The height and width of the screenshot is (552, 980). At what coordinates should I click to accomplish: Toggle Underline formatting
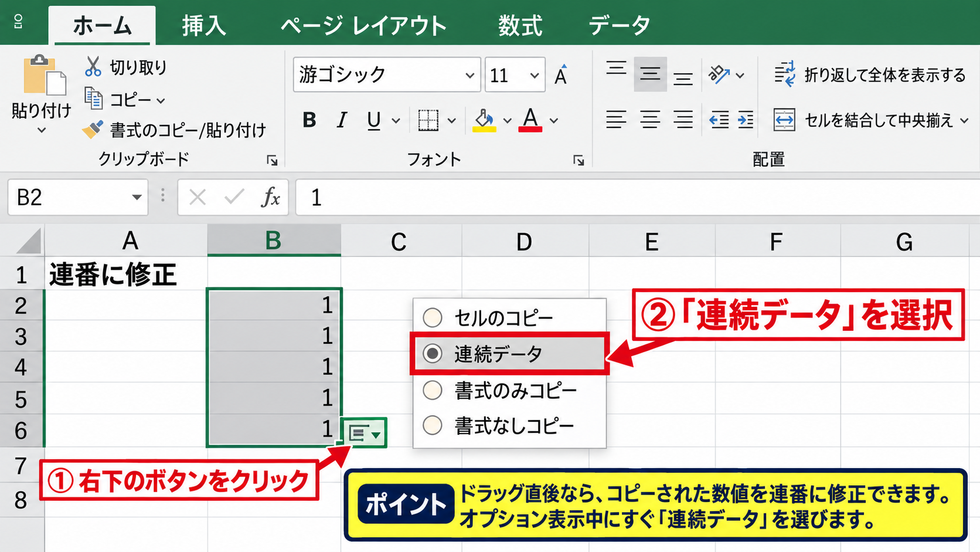point(374,120)
